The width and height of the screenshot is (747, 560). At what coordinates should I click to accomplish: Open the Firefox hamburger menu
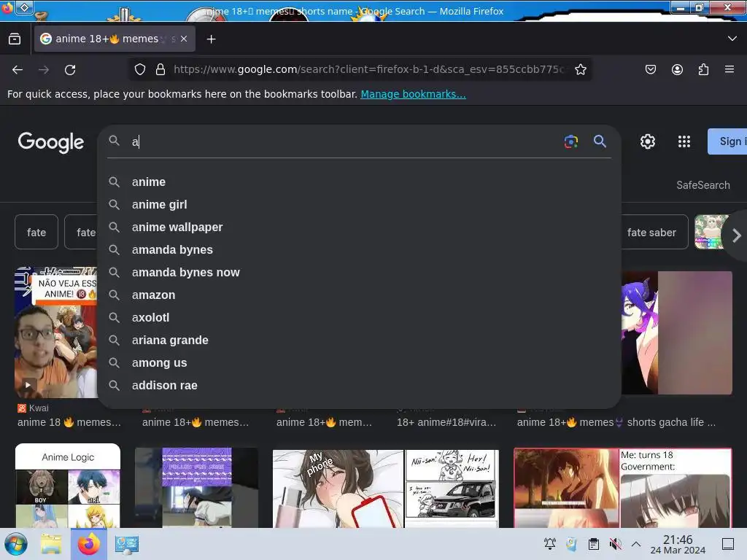pyautogui.click(x=729, y=69)
